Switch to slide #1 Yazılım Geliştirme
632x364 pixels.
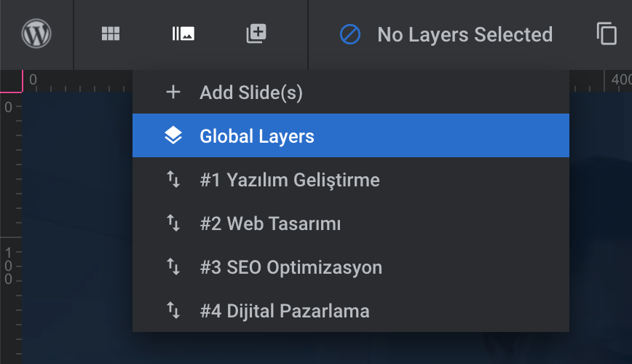tap(290, 180)
